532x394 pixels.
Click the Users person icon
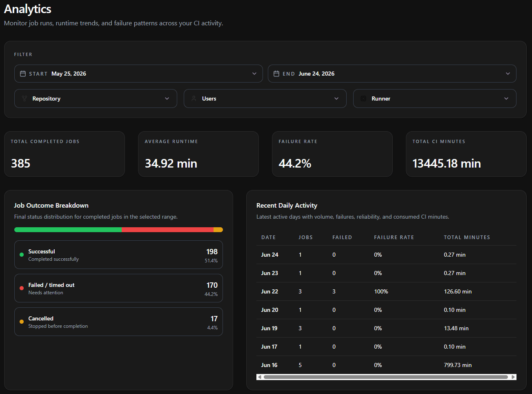coord(194,98)
